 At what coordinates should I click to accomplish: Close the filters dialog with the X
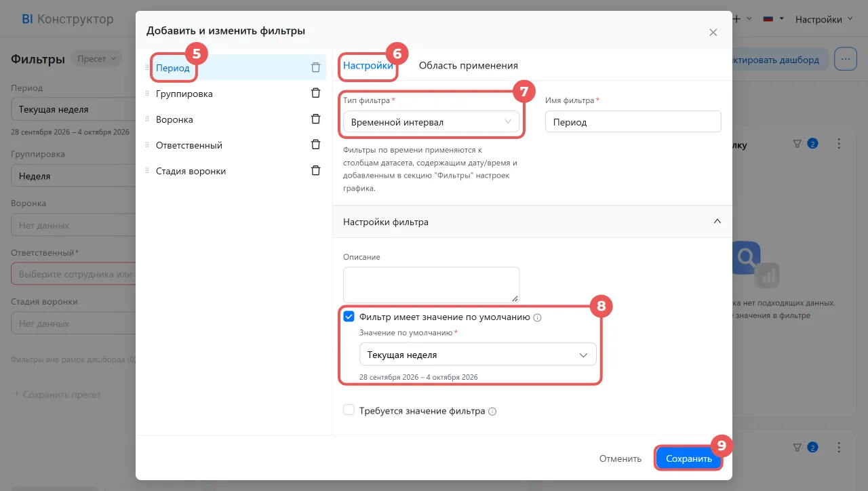[713, 32]
